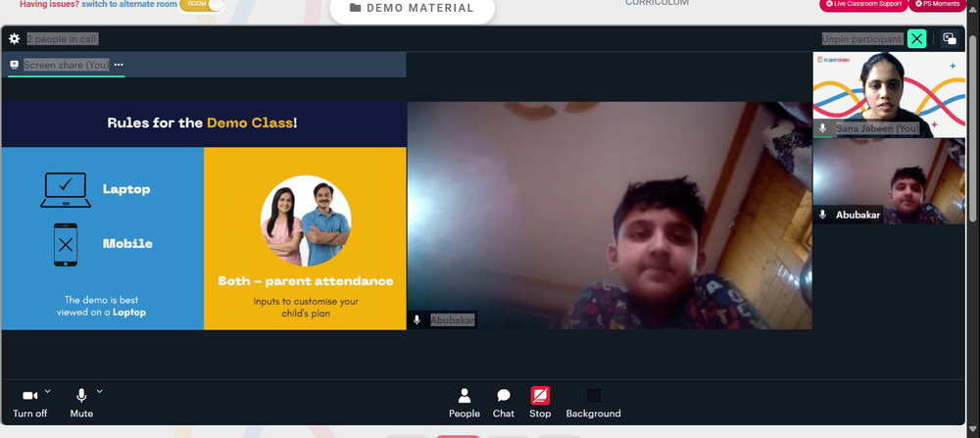Open the Chat panel
Image resolution: width=980 pixels, height=438 pixels.
tap(503, 403)
